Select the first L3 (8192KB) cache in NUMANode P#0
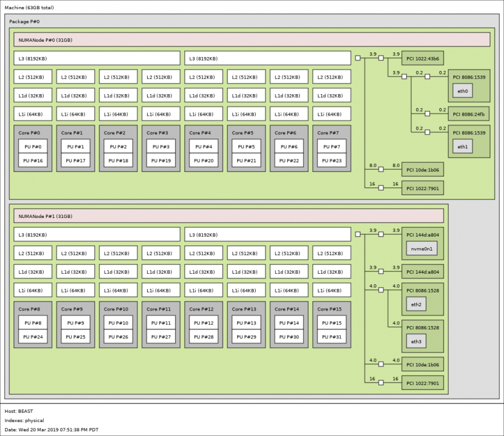 [96, 58]
